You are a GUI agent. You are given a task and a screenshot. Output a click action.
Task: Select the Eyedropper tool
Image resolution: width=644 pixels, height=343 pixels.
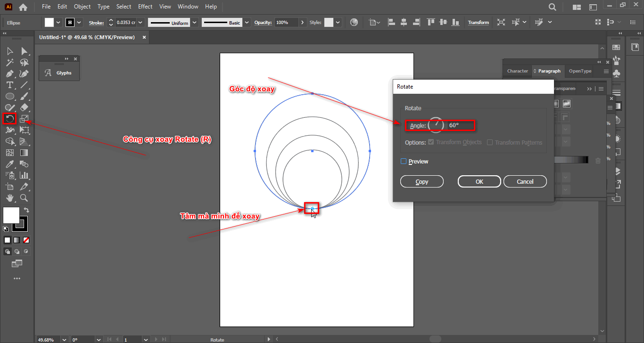(x=9, y=164)
